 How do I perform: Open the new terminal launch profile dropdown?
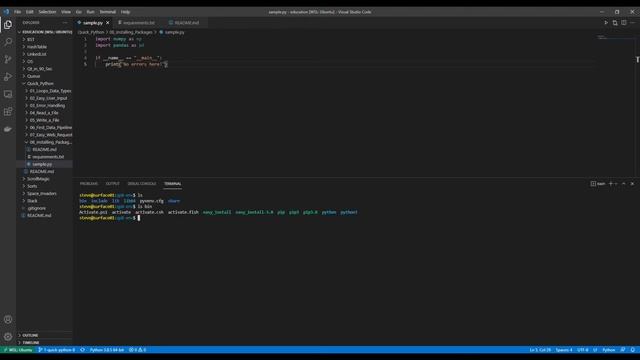point(616,184)
